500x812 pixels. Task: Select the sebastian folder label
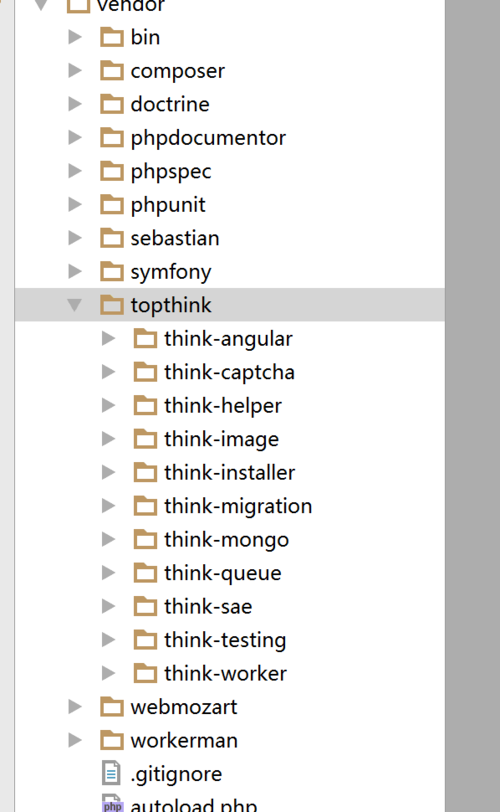(175, 238)
